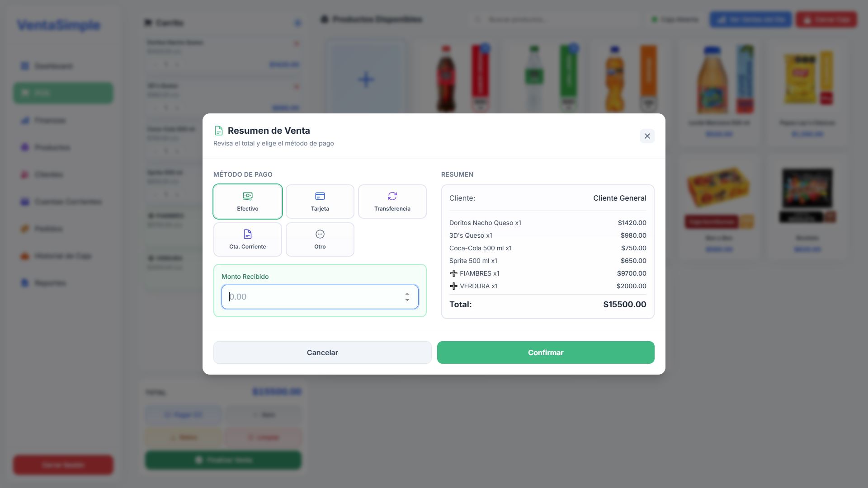This screenshot has height=488, width=868.
Task: Click the Clientes sidebar icon
Action: (25, 174)
